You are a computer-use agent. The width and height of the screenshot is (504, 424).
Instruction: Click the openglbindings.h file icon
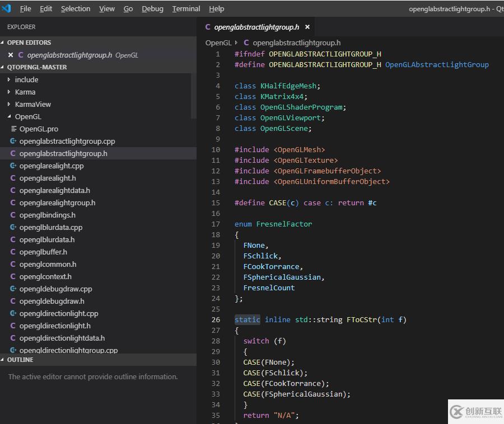click(13, 215)
